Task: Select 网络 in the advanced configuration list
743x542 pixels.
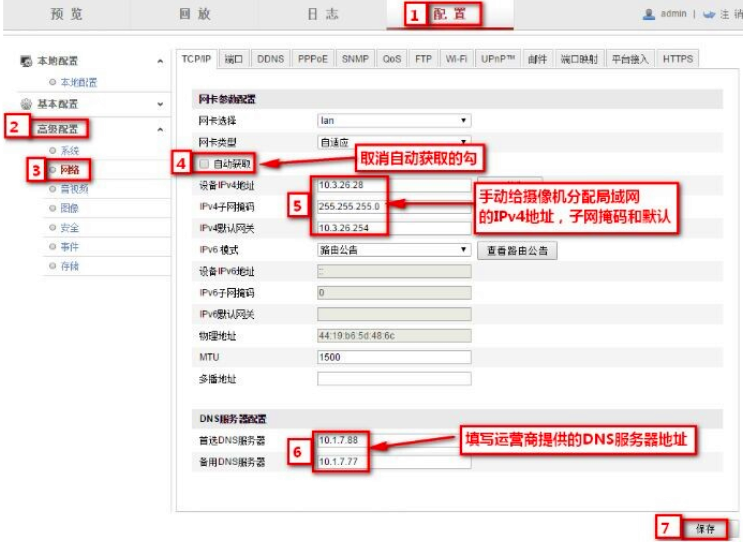Action: click(x=70, y=170)
